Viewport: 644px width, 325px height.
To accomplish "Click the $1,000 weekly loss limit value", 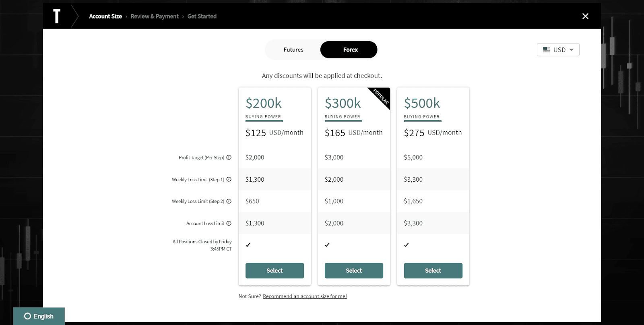I will (334, 201).
